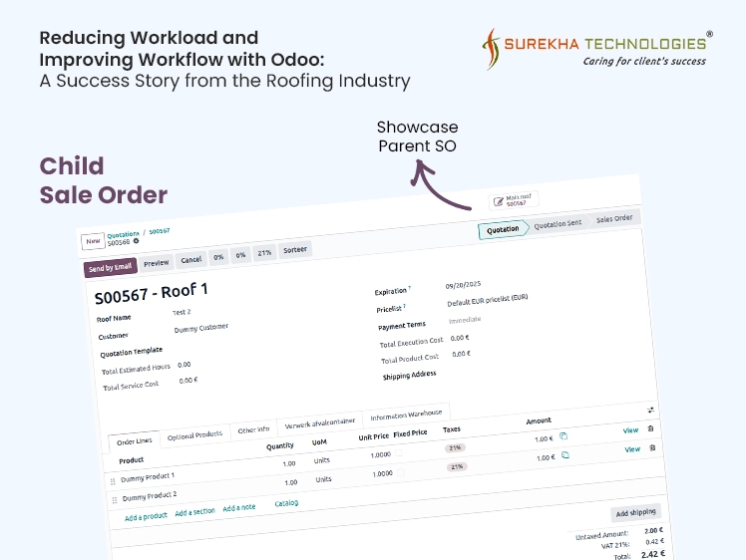Click copy icon next to second amount
This screenshot has width=746, height=560.
(565, 455)
